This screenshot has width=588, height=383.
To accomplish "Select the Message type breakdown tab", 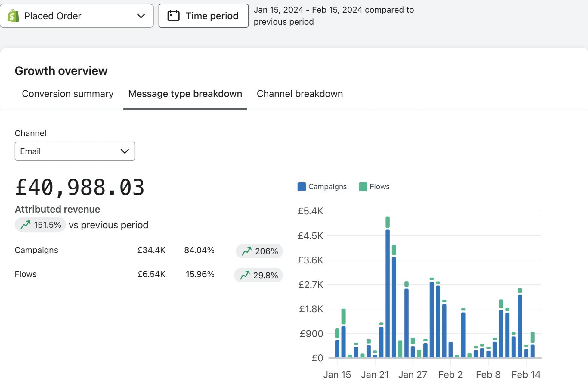I will click(185, 94).
